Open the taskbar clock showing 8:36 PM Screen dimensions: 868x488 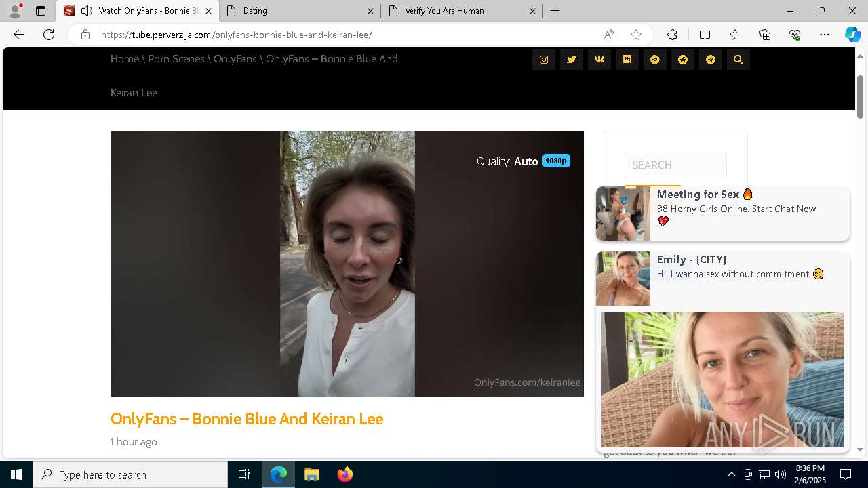click(x=810, y=474)
